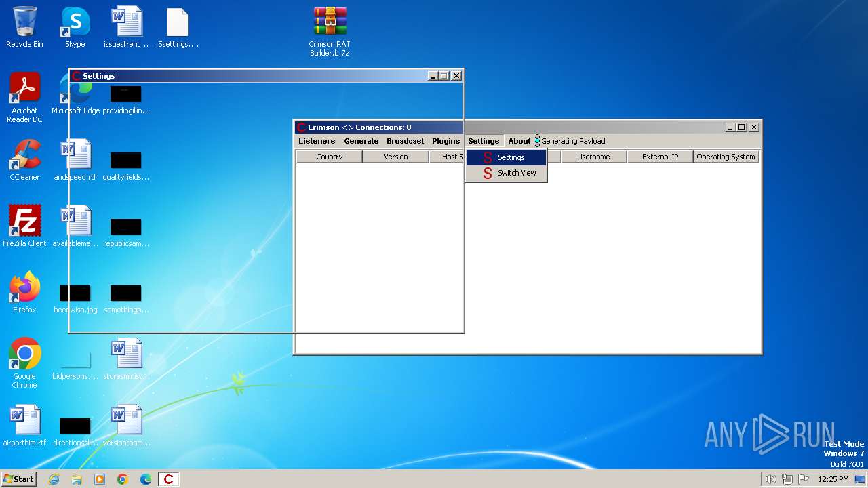Maximize the Crimson main window
The height and width of the screenshot is (488, 868).
tap(742, 127)
